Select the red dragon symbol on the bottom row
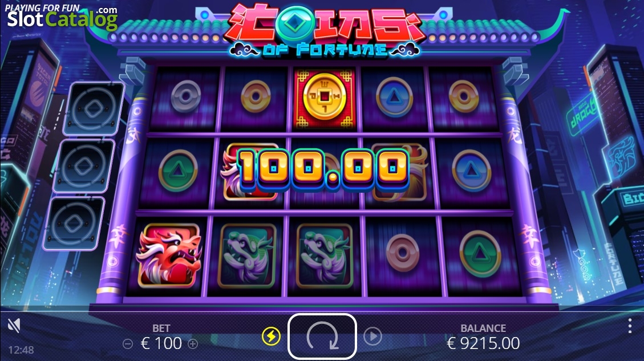 [169, 255]
